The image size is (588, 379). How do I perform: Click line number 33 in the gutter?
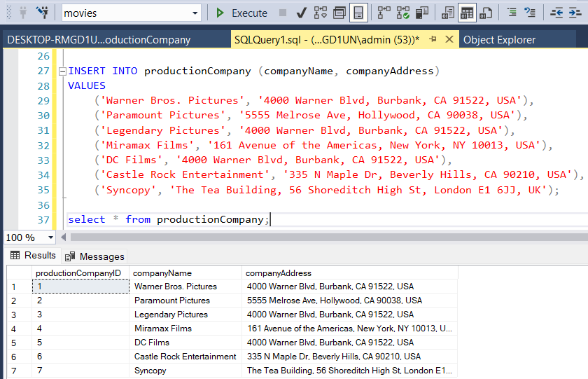tap(43, 160)
